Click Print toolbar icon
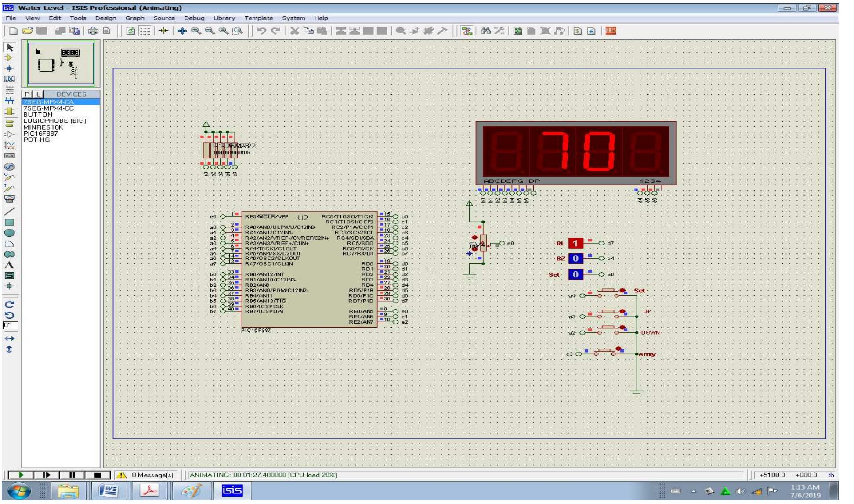The width and height of the screenshot is (854, 504). pos(93,31)
